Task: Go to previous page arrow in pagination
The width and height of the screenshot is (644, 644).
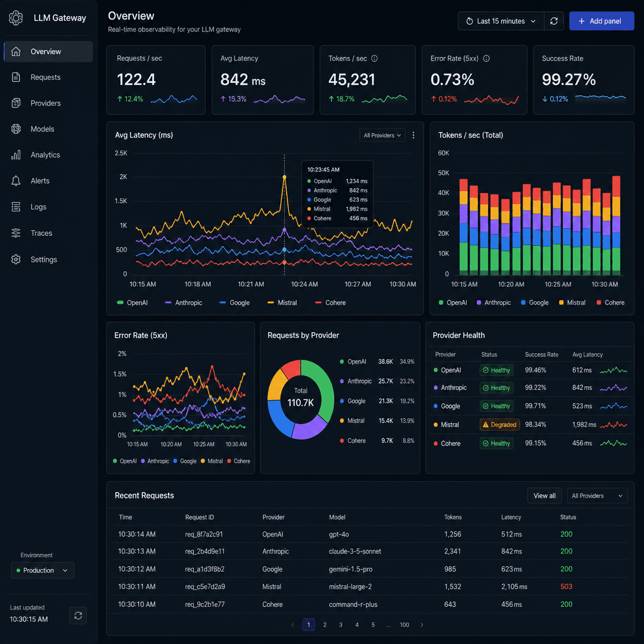Action: 293,625
